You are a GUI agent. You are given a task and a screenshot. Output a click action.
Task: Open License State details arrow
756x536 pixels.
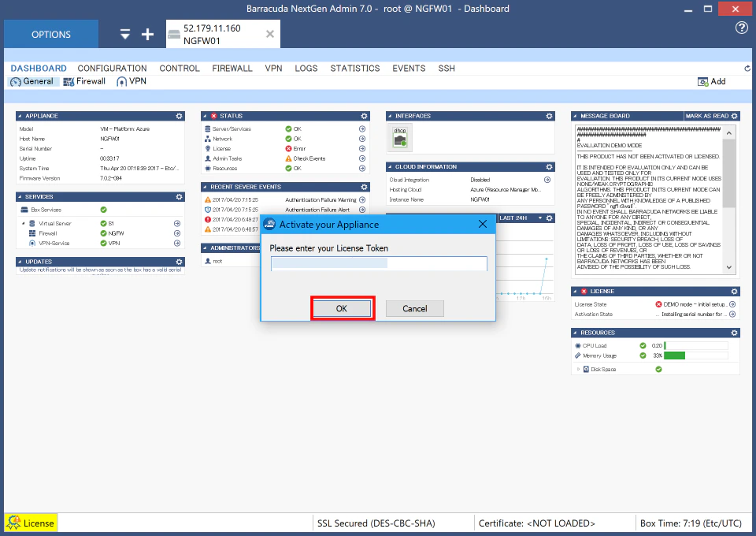[x=732, y=304]
